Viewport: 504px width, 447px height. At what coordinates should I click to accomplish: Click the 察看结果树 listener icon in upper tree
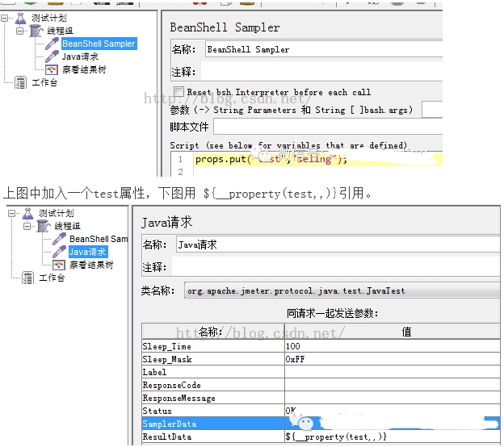click(52, 69)
